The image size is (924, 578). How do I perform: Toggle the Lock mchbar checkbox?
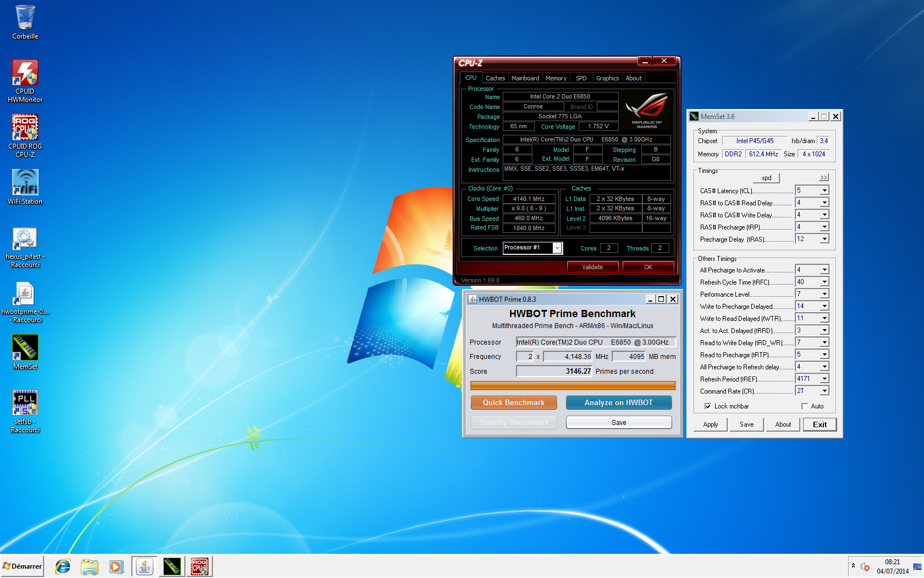[708, 406]
